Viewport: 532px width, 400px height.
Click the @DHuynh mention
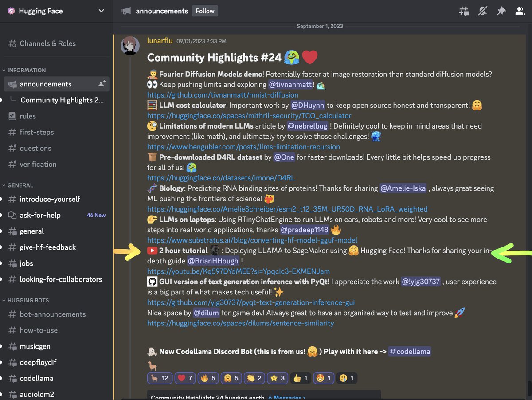(x=308, y=106)
